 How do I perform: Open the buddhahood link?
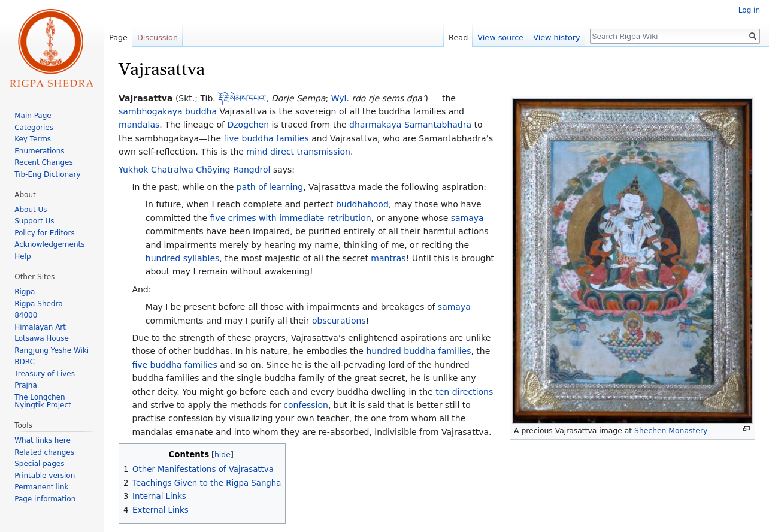pos(362,204)
